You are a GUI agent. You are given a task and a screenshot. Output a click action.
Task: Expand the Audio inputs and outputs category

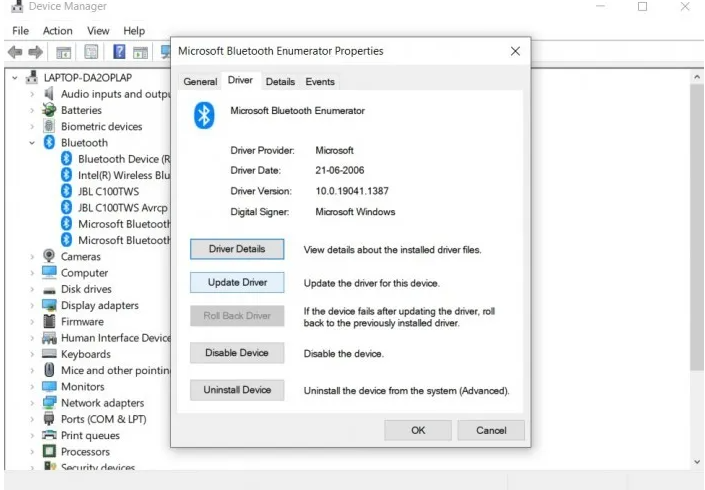(32, 94)
